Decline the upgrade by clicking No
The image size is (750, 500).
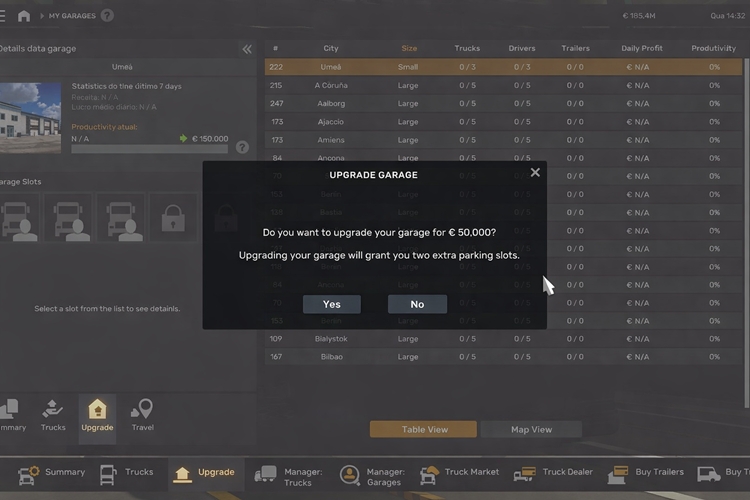coord(417,304)
